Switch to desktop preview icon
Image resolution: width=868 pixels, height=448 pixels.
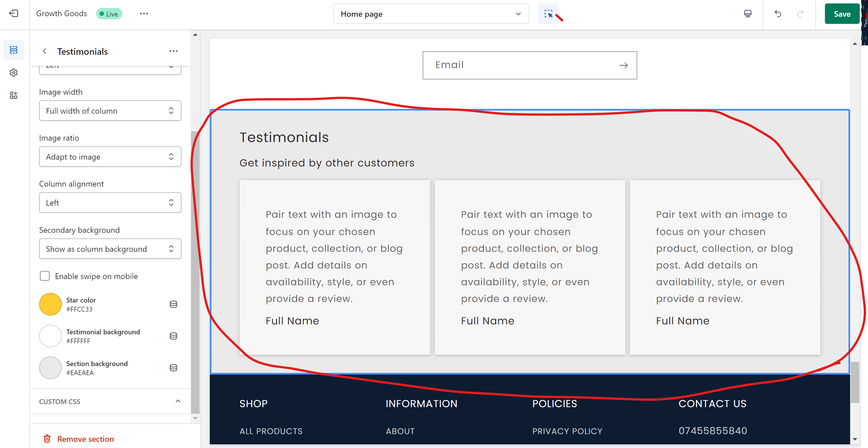click(747, 14)
